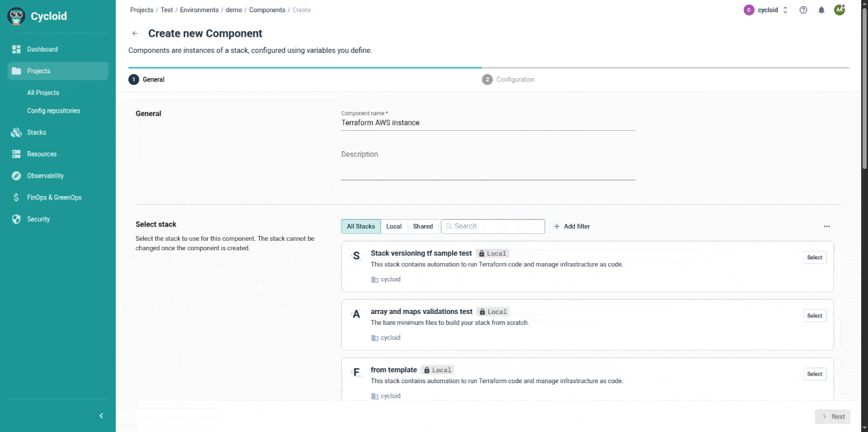The image size is (868, 432).
Task: Open the notifications bell
Action: [x=821, y=10]
